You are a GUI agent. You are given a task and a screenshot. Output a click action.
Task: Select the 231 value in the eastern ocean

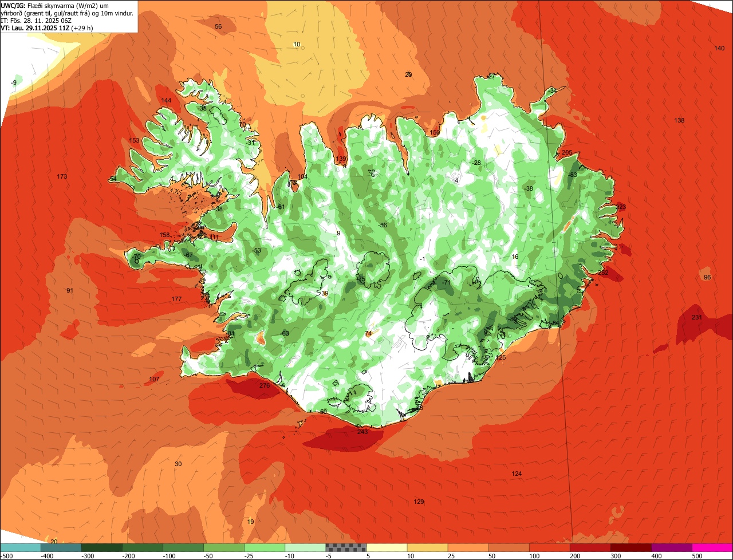(x=697, y=317)
